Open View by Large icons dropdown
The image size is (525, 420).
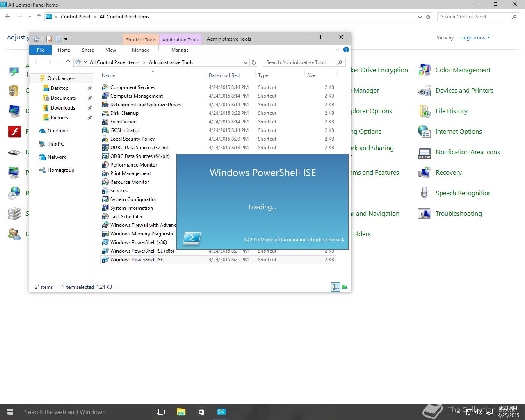point(475,38)
